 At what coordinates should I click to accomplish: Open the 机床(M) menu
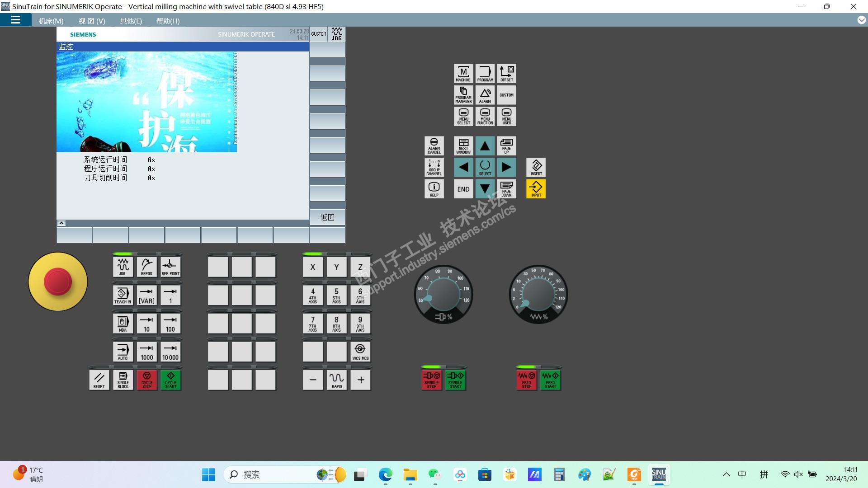point(51,21)
